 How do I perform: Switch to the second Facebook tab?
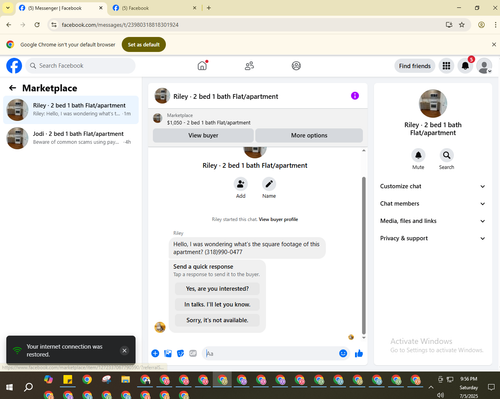point(155,8)
